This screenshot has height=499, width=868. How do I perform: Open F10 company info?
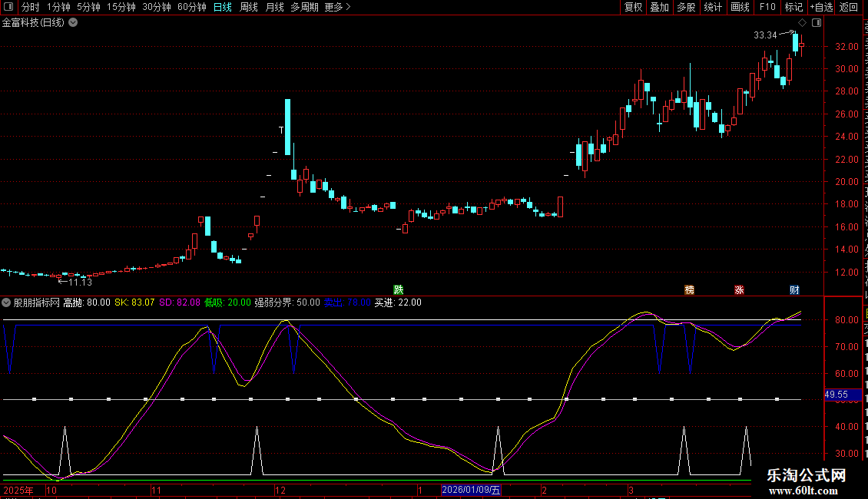click(x=767, y=7)
